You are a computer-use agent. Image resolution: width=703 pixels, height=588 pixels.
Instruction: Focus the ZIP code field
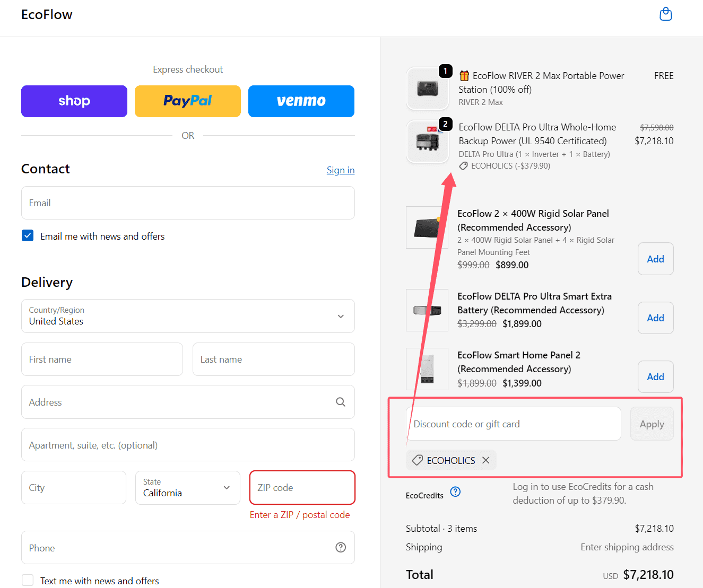click(x=302, y=488)
